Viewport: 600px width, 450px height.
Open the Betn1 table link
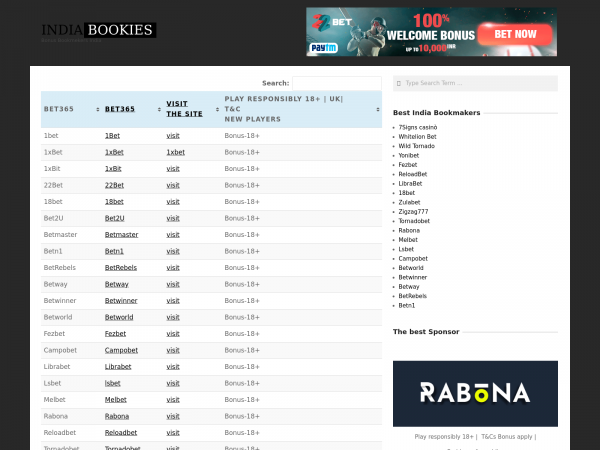(114, 251)
